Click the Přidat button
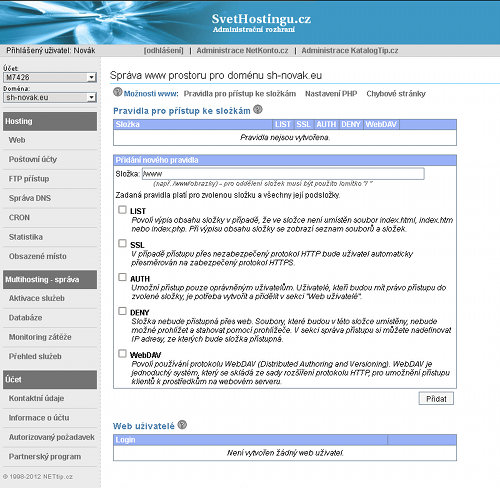 [436, 399]
